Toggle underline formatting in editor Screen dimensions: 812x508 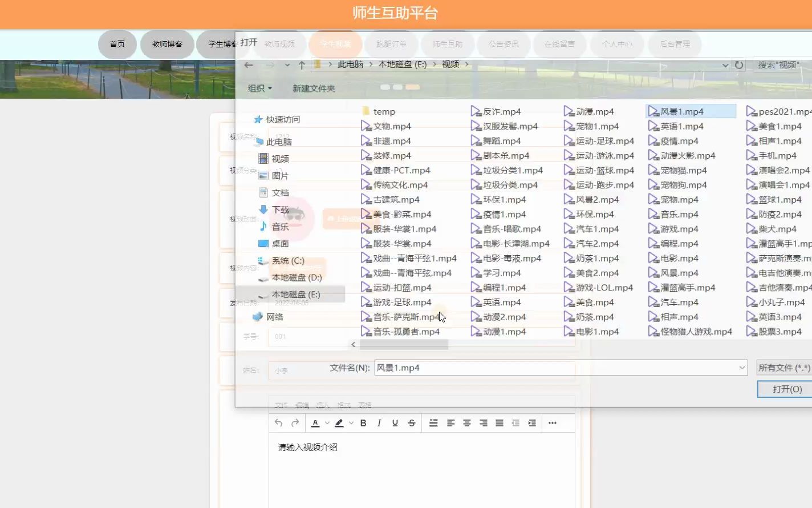coord(395,423)
